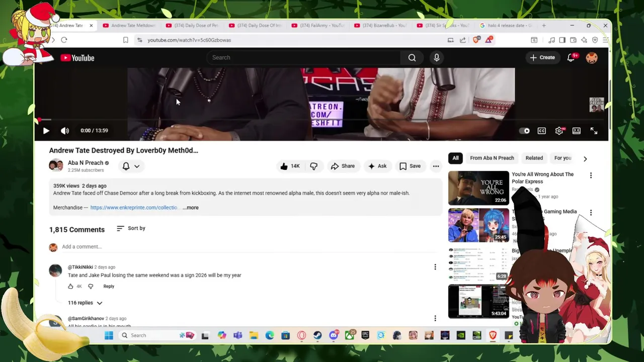Open the player settings gear

(559, 131)
